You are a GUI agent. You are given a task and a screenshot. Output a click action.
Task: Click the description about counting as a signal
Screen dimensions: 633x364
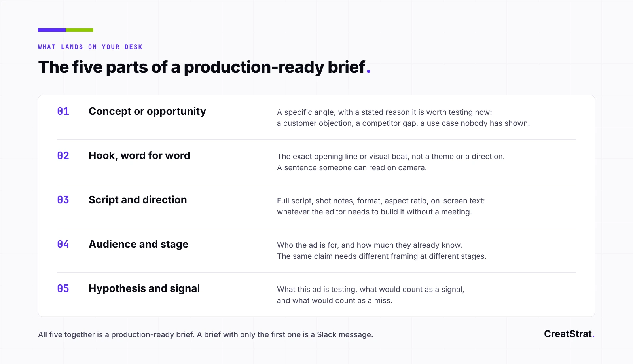(x=371, y=295)
